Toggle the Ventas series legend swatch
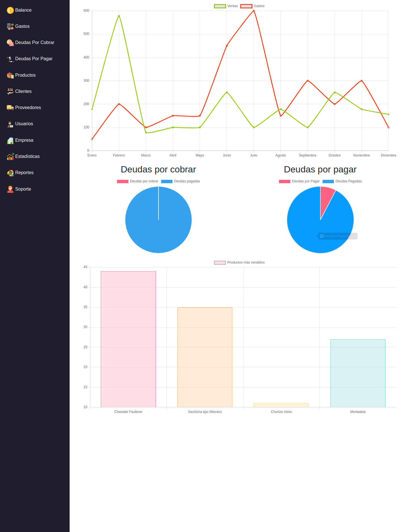This screenshot has width=409, height=532. [220, 6]
